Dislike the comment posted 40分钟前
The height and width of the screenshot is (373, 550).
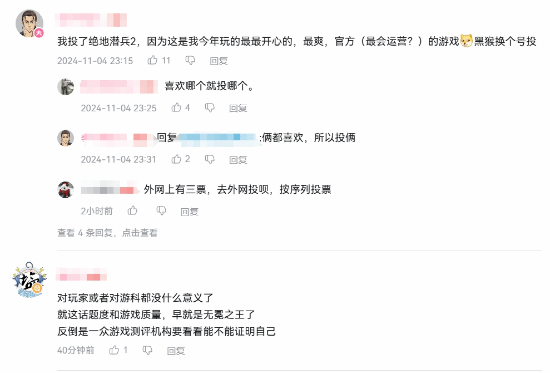tap(147, 350)
